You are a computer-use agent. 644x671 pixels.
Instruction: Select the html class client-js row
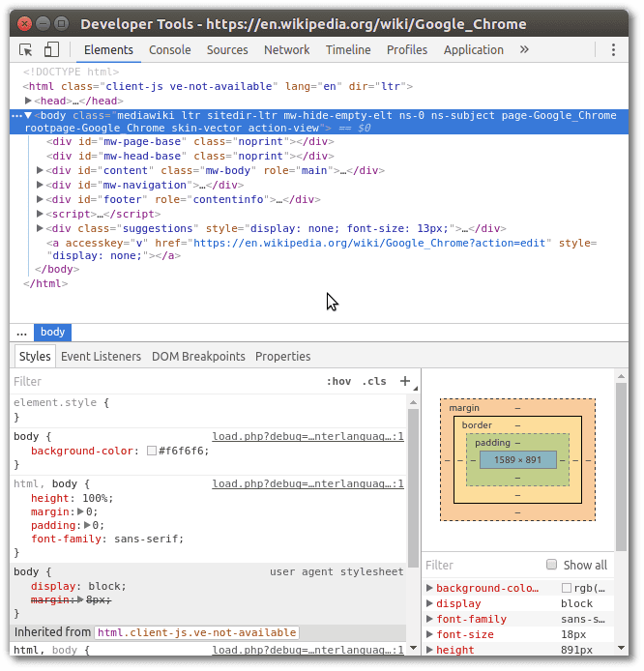point(219,86)
